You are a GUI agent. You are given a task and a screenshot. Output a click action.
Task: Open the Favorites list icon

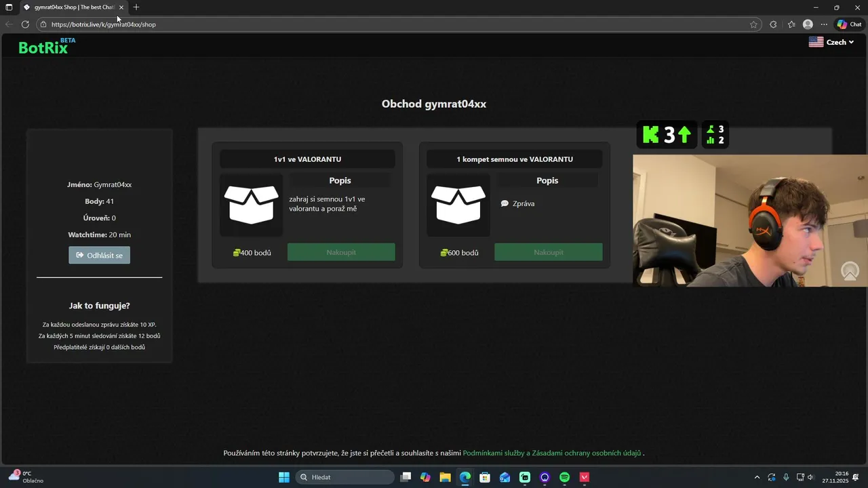coord(791,24)
